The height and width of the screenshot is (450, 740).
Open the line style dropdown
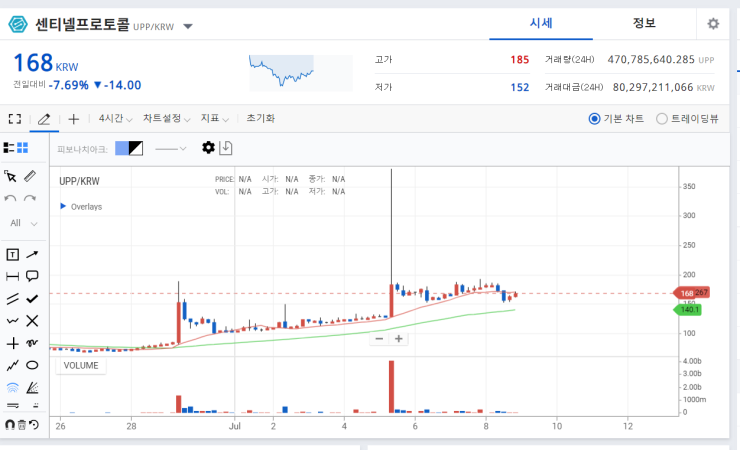170,149
